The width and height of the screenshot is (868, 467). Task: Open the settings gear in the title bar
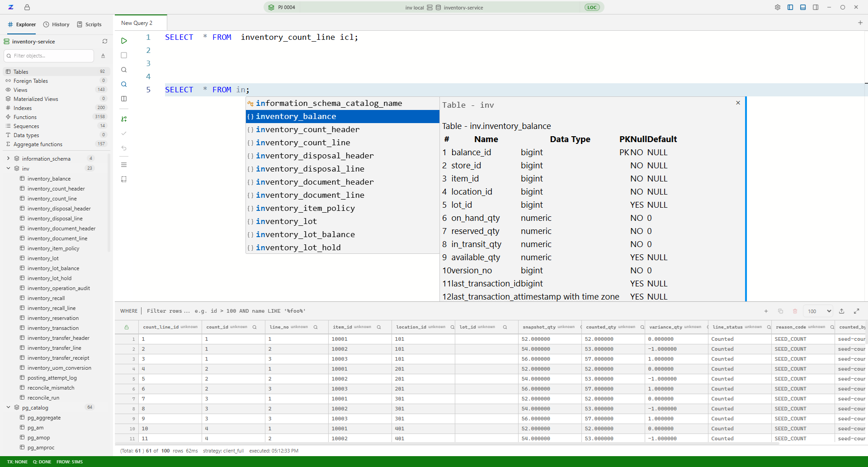pyautogui.click(x=778, y=7)
